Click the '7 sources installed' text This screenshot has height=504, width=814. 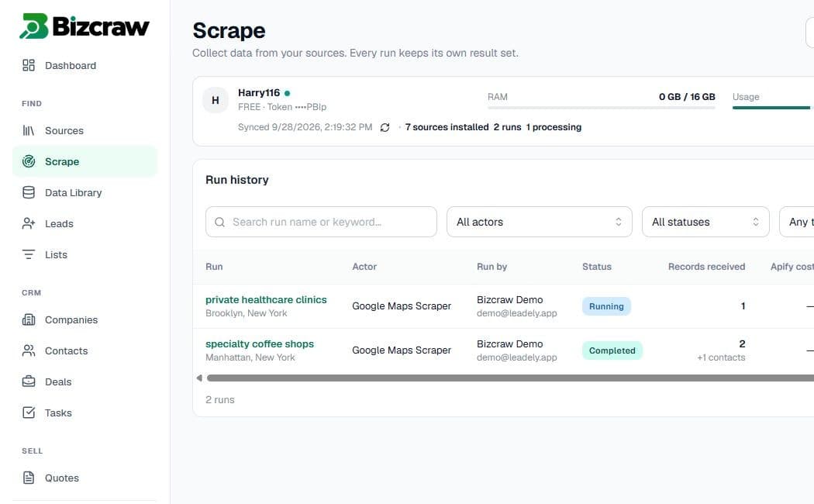447,127
